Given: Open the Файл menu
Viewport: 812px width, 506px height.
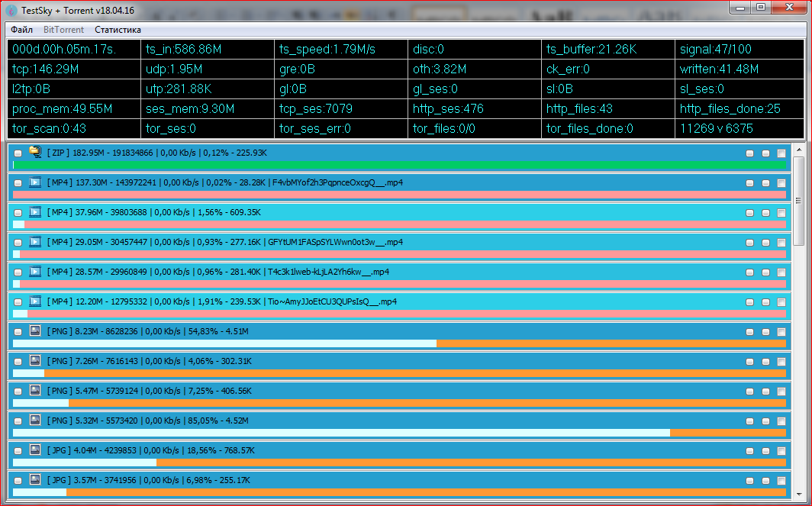Looking at the screenshot, I should [x=21, y=30].
